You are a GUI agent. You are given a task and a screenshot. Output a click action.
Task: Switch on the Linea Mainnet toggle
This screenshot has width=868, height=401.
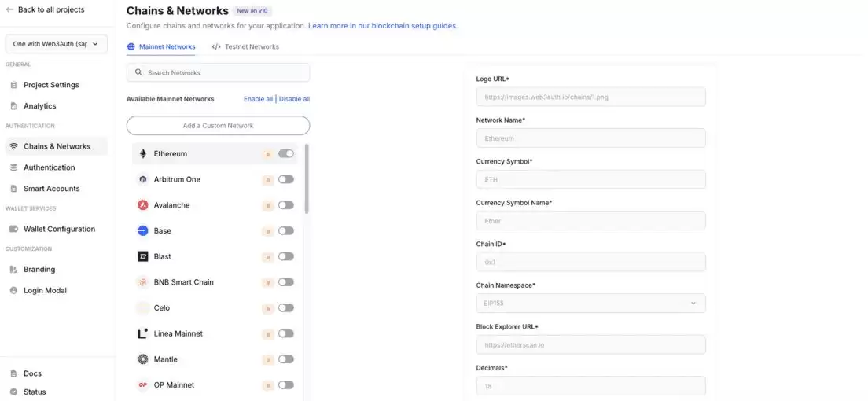286,333
